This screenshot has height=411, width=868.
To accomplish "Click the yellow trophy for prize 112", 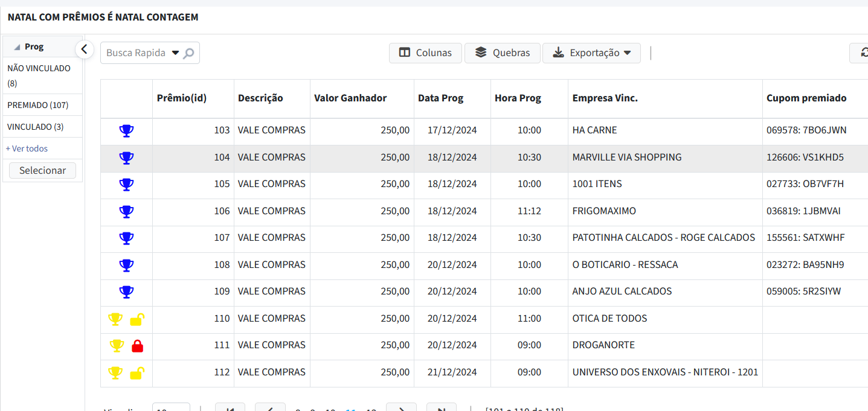I will (x=115, y=373).
